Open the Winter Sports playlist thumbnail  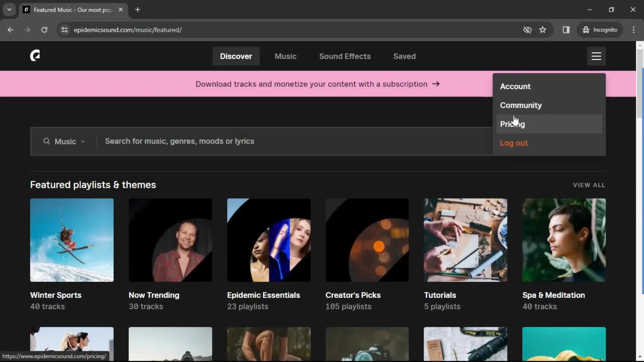pyautogui.click(x=72, y=240)
